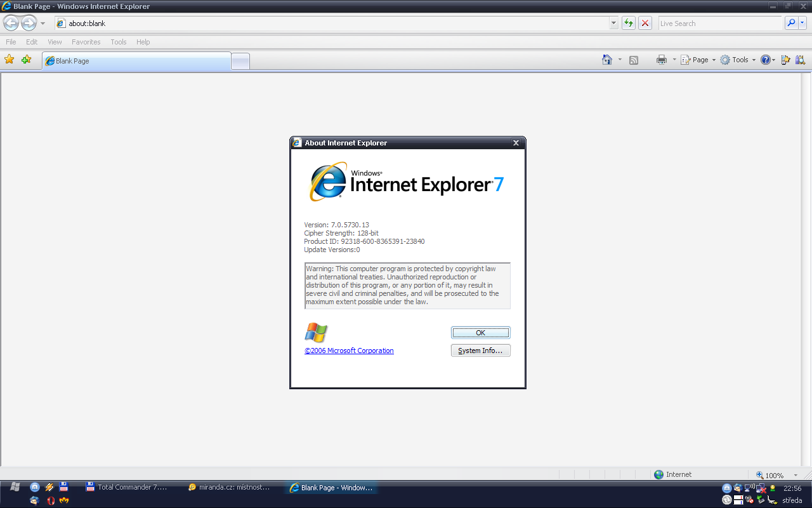
Task: Click the Research icon in command bar
Action: point(801,60)
